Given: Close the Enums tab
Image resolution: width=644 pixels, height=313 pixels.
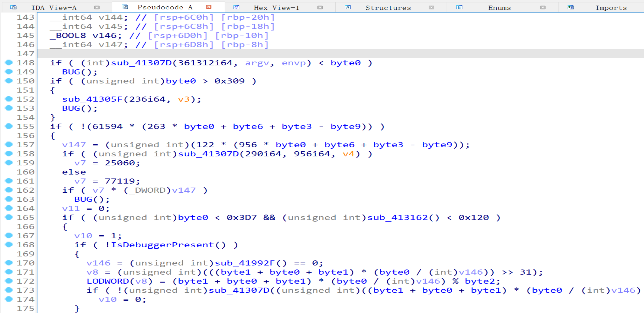Looking at the screenshot, I should (543, 7).
